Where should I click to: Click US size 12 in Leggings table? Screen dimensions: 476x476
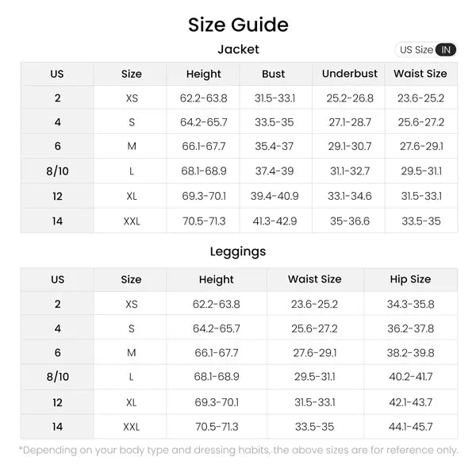[58, 402]
